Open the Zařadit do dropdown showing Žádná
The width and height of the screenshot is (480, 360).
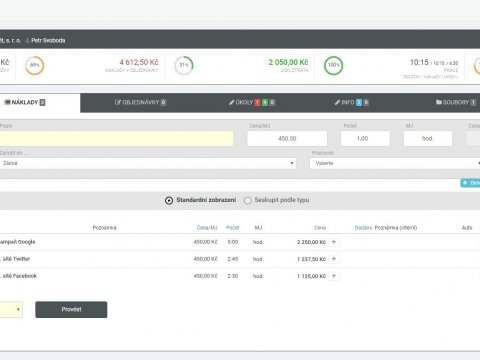point(148,163)
